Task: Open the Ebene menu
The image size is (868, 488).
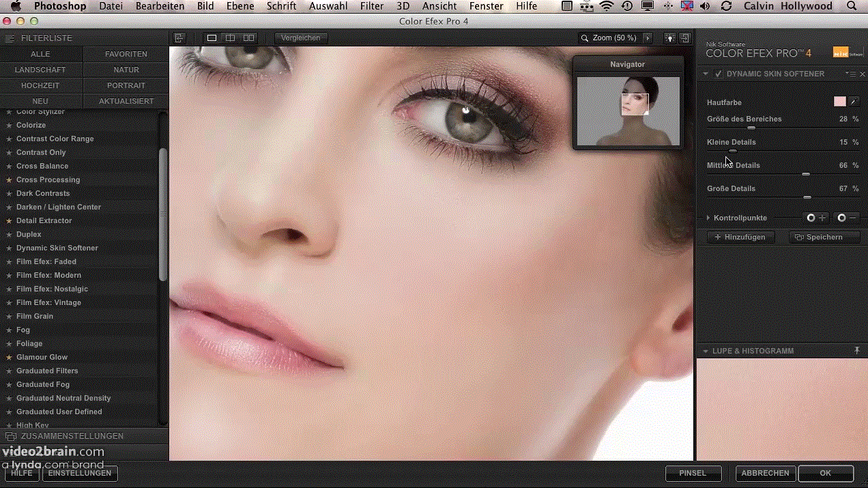Action: [x=240, y=6]
